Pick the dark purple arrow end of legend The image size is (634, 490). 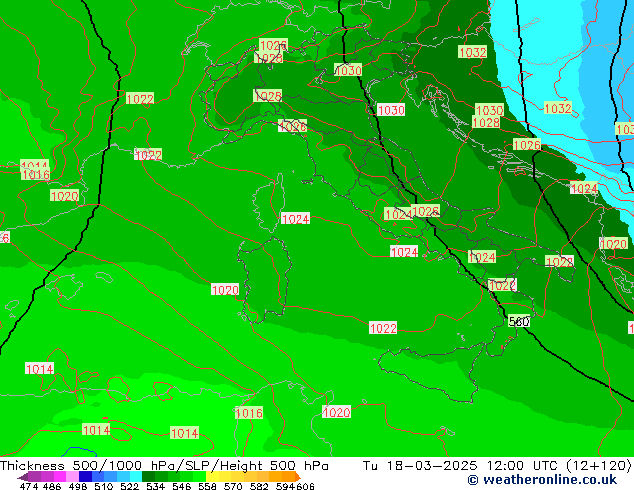click(23, 477)
